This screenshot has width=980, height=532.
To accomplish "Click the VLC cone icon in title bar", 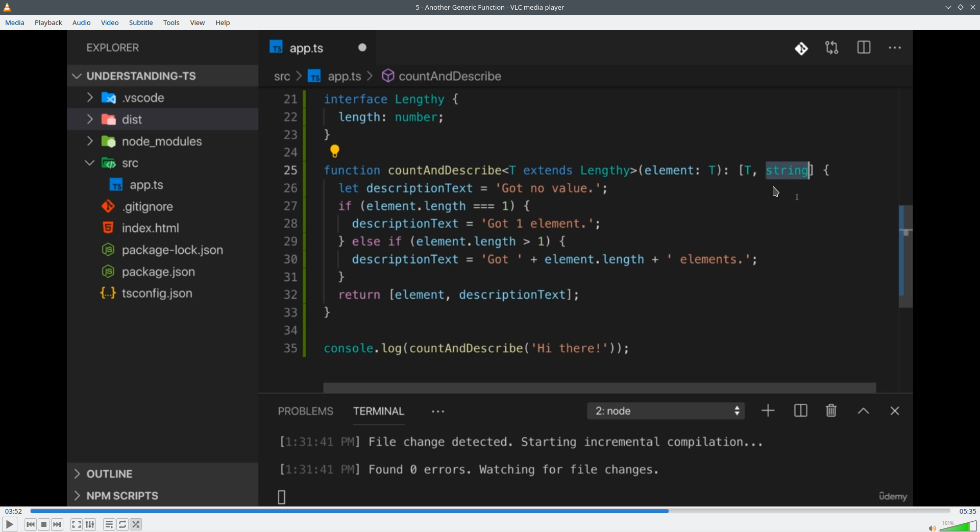I will [7, 7].
